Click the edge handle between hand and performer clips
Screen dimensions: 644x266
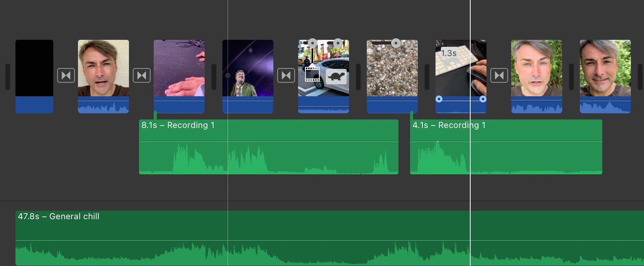click(214, 77)
